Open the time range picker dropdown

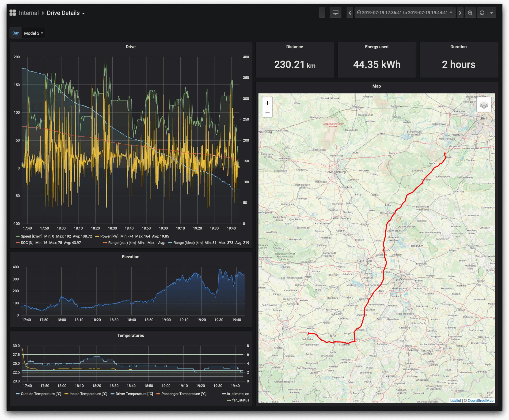(405, 13)
